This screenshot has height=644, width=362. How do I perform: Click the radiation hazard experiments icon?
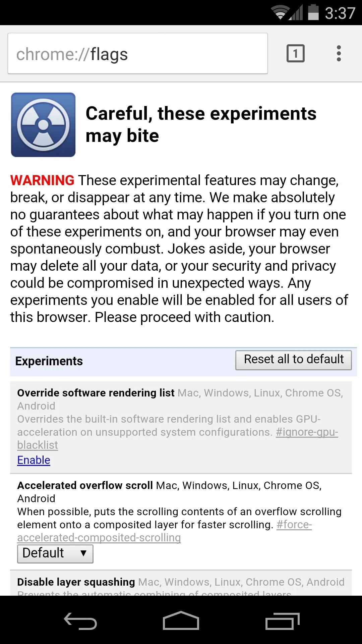(43, 125)
